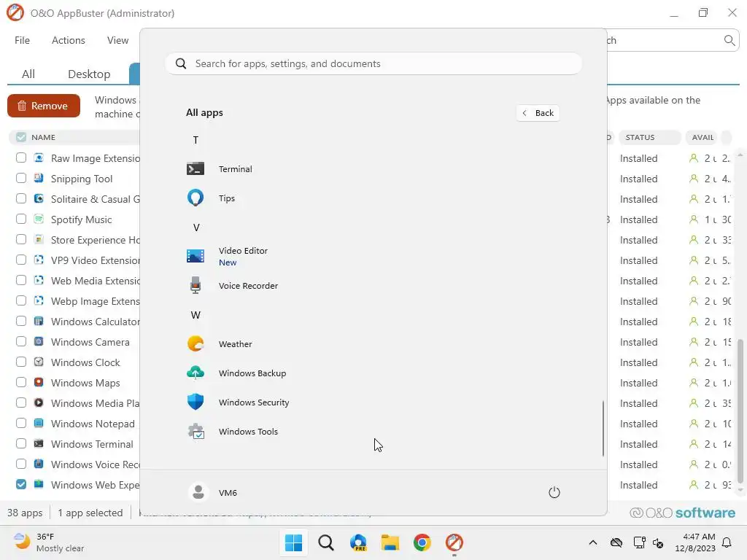Jump to letter V in All apps
The width and height of the screenshot is (747, 560).
coord(196,227)
